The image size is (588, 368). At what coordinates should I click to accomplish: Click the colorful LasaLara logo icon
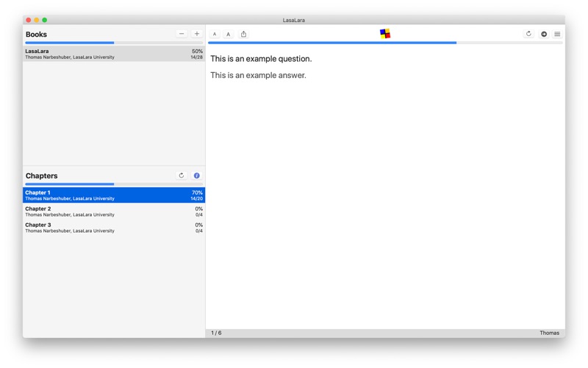[385, 34]
